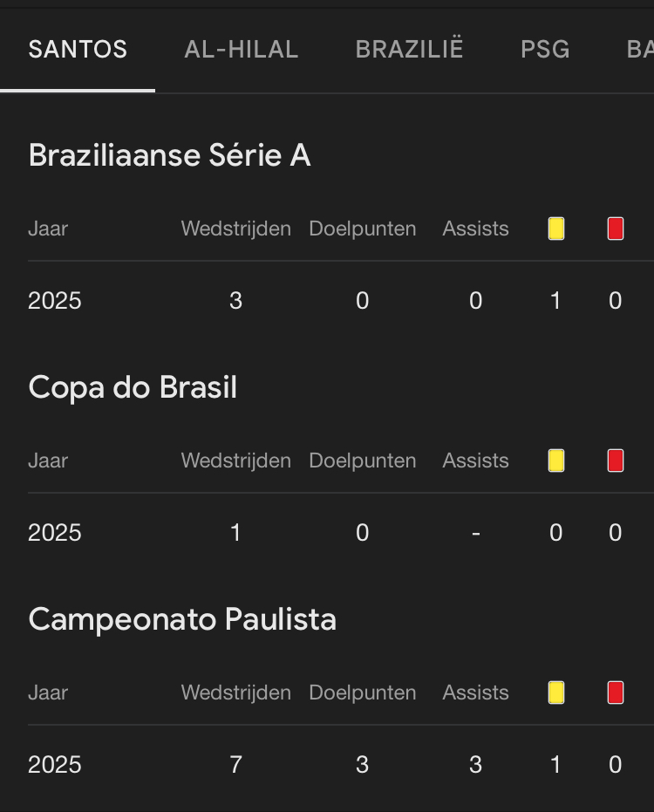Viewport: 654px width, 812px height.
Task: Select the 2025 row in Série A
Action: tap(55, 301)
